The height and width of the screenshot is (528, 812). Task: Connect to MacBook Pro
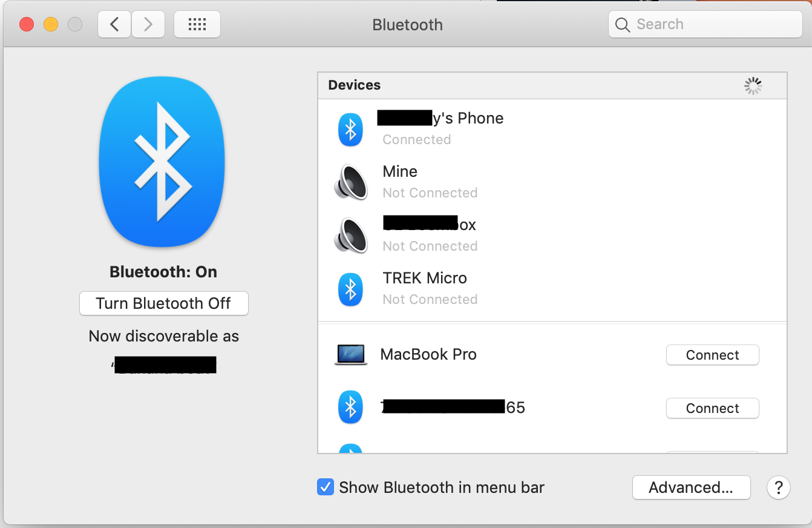(713, 355)
